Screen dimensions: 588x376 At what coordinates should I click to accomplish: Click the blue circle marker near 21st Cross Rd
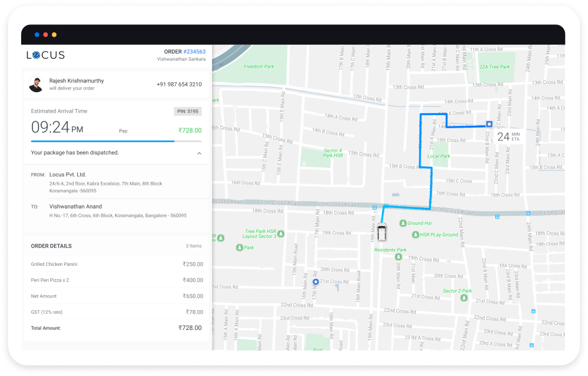(x=315, y=282)
